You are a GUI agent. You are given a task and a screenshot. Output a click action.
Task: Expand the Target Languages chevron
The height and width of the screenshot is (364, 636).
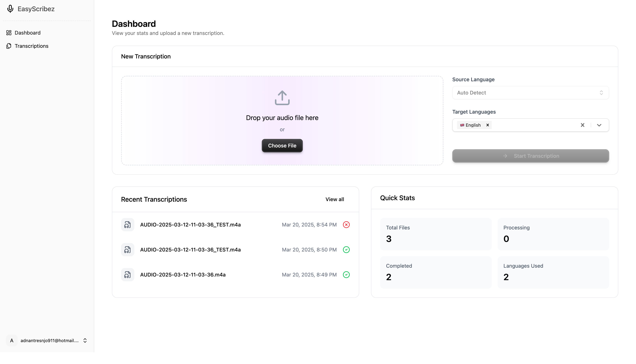(x=599, y=125)
